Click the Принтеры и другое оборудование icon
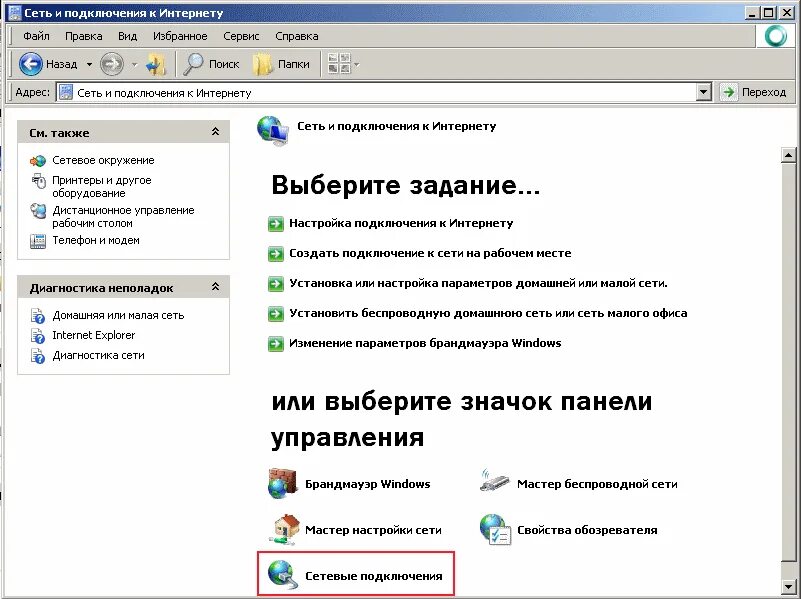801x599 pixels. 38,181
